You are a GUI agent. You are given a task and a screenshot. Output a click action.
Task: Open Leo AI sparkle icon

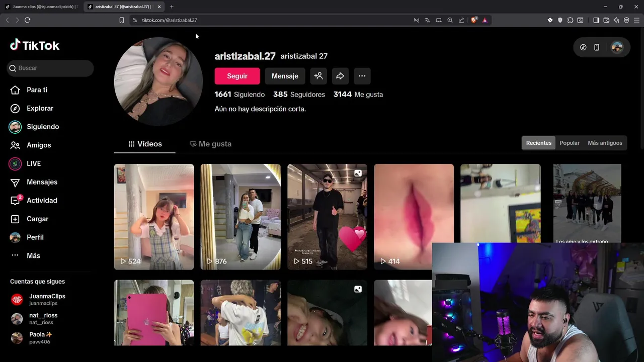point(616,20)
